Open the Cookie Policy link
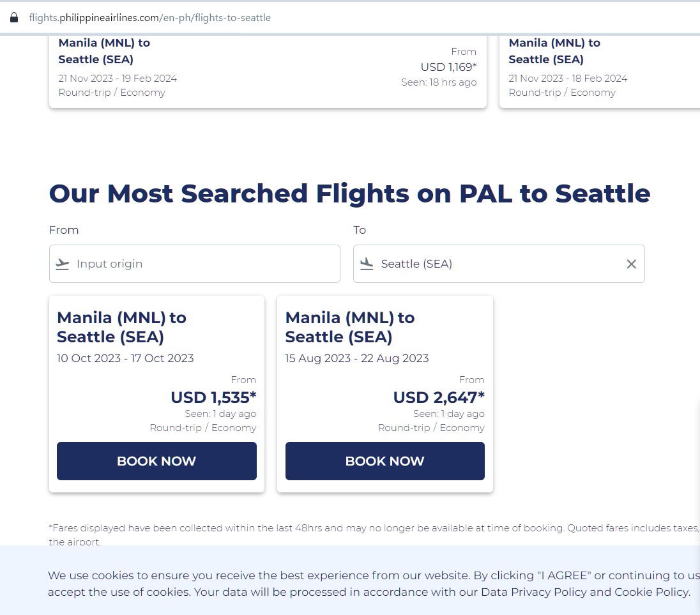The height and width of the screenshot is (615, 700). [651, 591]
